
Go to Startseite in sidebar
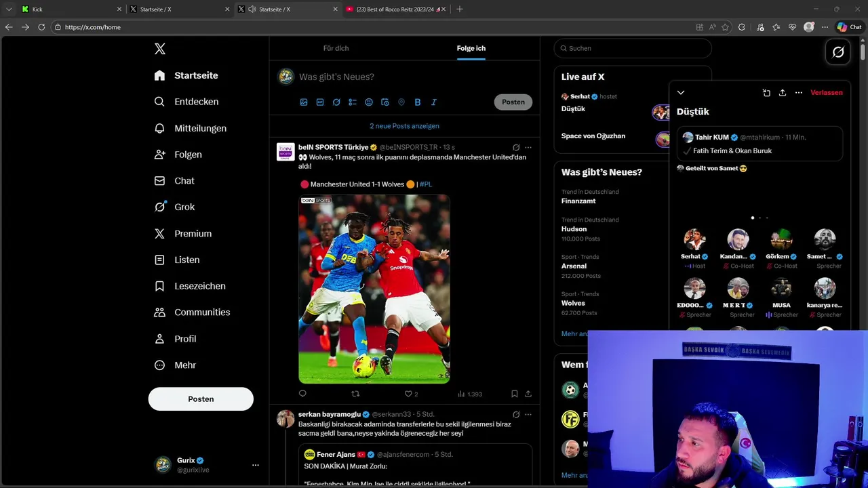coord(186,75)
